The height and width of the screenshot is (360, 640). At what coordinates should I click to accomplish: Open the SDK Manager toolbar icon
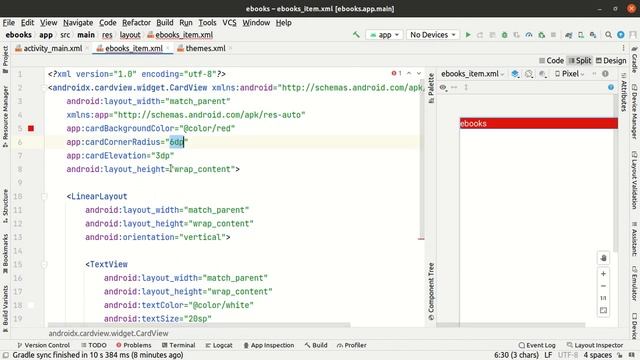coord(593,35)
